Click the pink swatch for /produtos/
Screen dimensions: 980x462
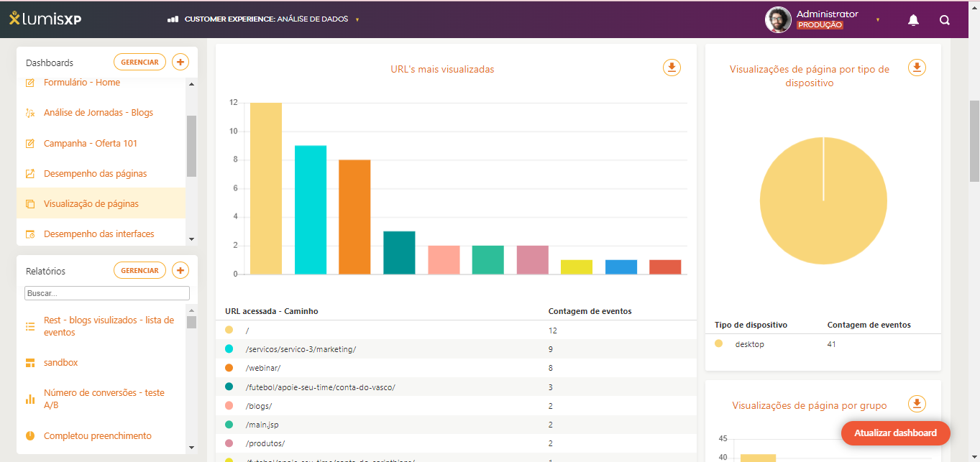[x=229, y=443]
